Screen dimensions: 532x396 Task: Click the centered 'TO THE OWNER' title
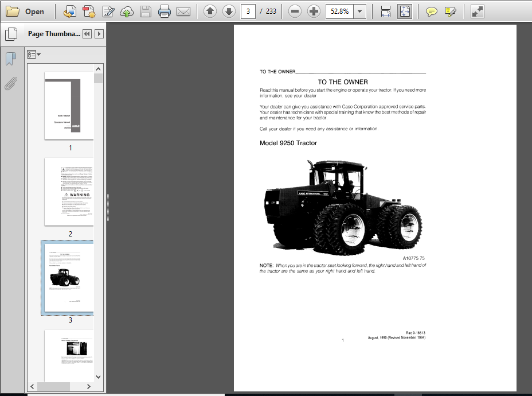[x=343, y=82]
